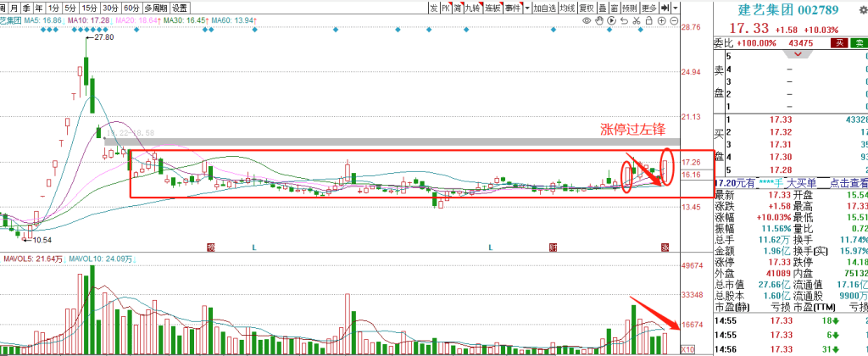Expand the 事件 dropdown arrow
This screenshot has height=356, width=868.
click(526, 8)
